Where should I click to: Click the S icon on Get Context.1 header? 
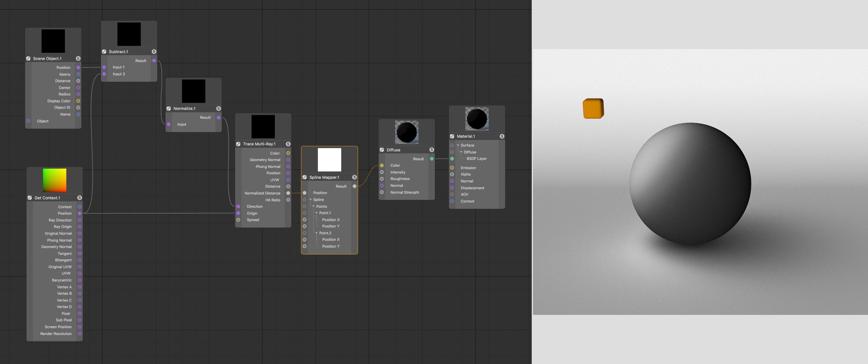tap(80, 198)
